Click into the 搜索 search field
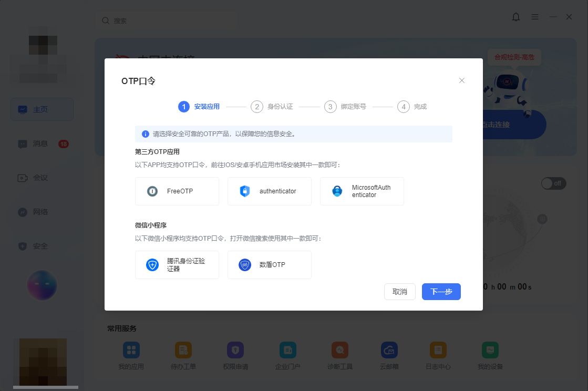This screenshot has width=588, height=391. click(167, 20)
